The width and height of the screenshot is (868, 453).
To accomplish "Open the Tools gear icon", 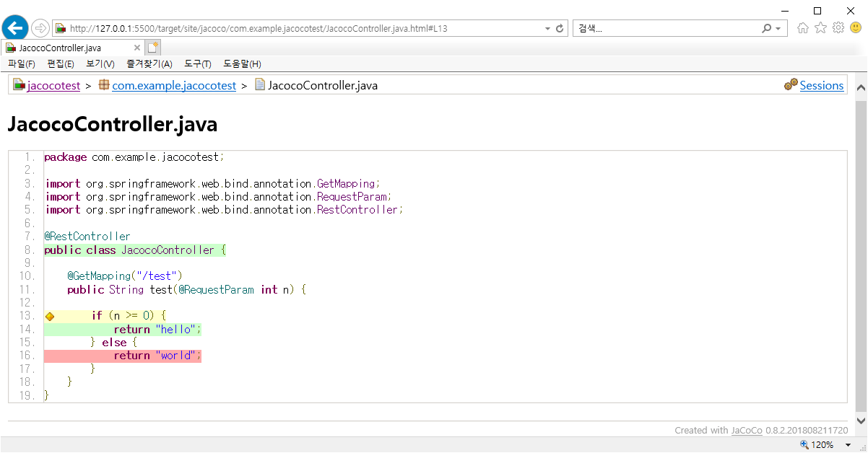I will (838, 28).
